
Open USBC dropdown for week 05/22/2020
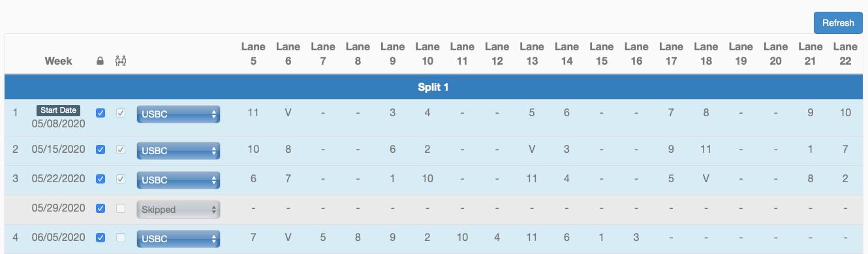pyautogui.click(x=178, y=180)
